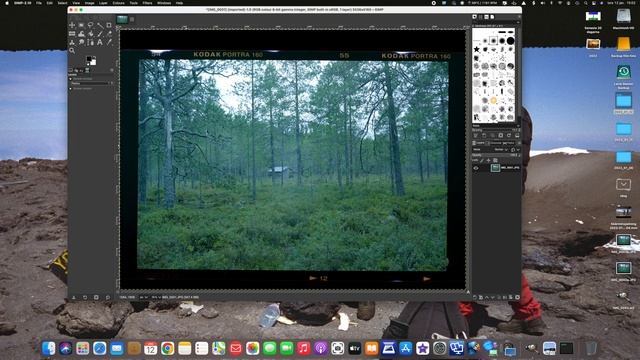
Task: Collapse the first tool options section
Action: (x=71, y=79)
